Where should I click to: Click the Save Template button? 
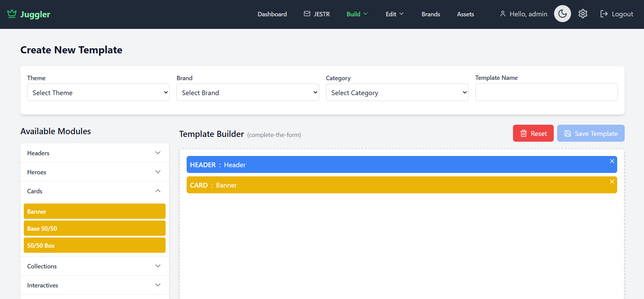[x=590, y=133]
